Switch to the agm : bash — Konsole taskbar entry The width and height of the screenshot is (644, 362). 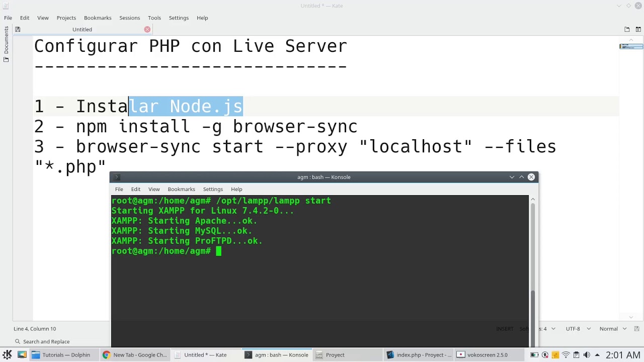[x=277, y=355]
